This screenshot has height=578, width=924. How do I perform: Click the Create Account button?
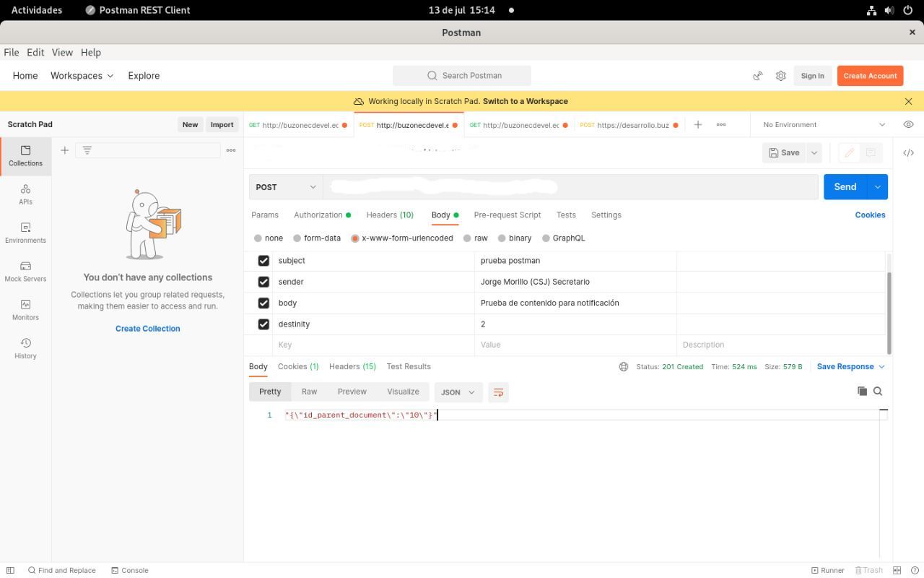click(x=870, y=76)
